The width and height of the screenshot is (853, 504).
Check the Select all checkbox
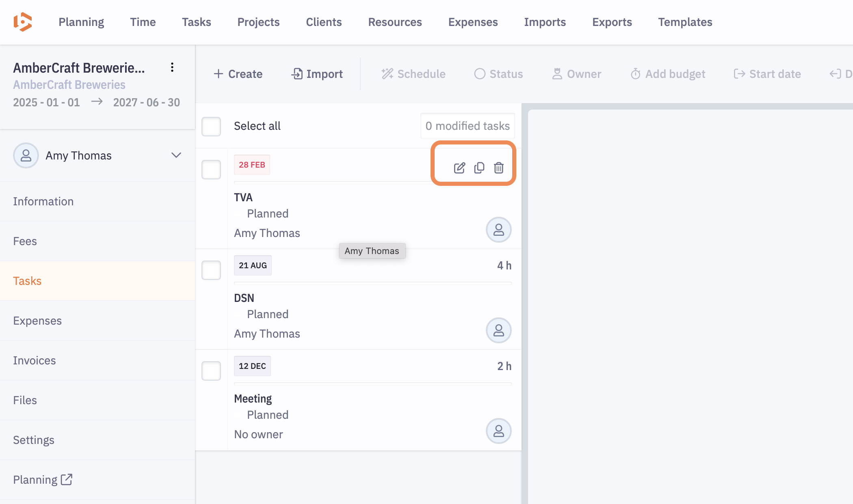(211, 126)
